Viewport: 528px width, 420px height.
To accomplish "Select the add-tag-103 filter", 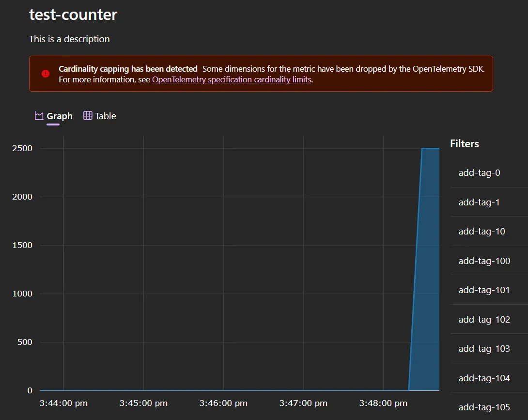I will click(484, 349).
